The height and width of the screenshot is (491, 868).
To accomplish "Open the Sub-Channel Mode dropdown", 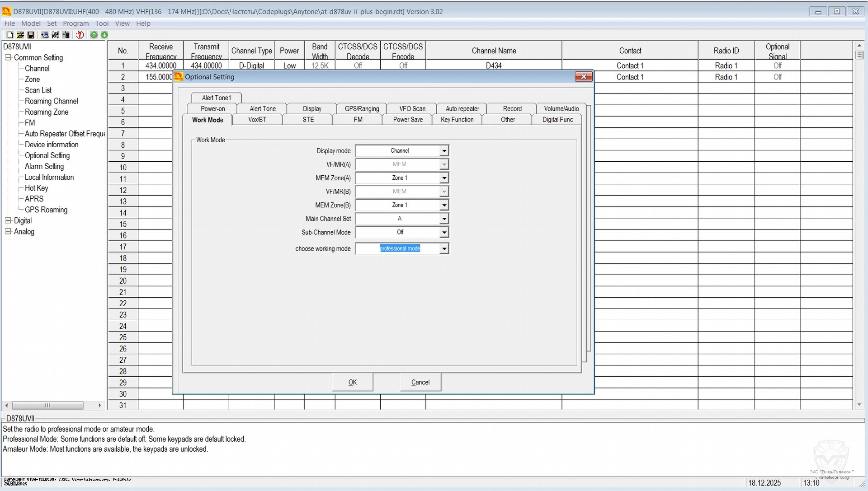I will [444, 232].
